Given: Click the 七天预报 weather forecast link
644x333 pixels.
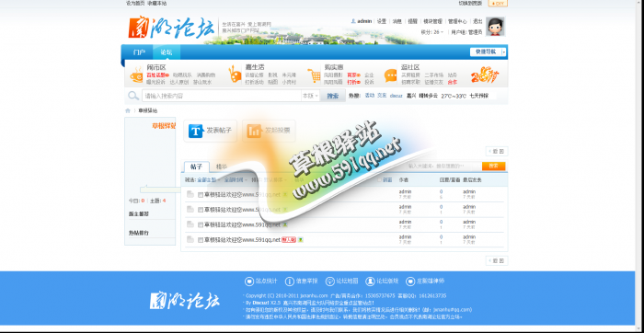Looking at the screenshot, I should 479,96.
